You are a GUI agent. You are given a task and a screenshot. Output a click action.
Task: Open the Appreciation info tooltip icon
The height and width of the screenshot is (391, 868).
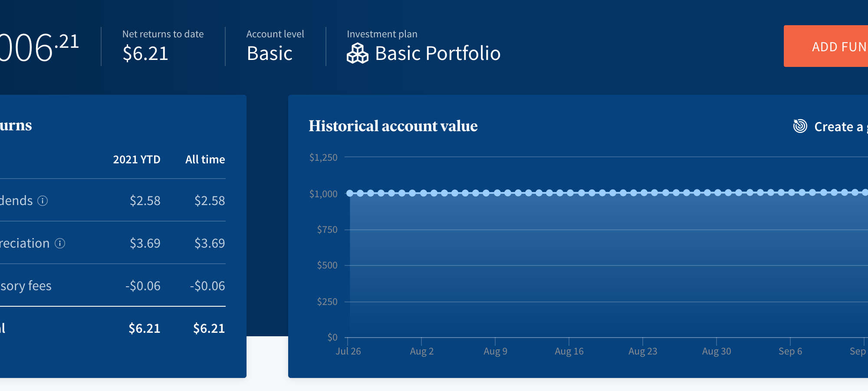tap(60, 243)
